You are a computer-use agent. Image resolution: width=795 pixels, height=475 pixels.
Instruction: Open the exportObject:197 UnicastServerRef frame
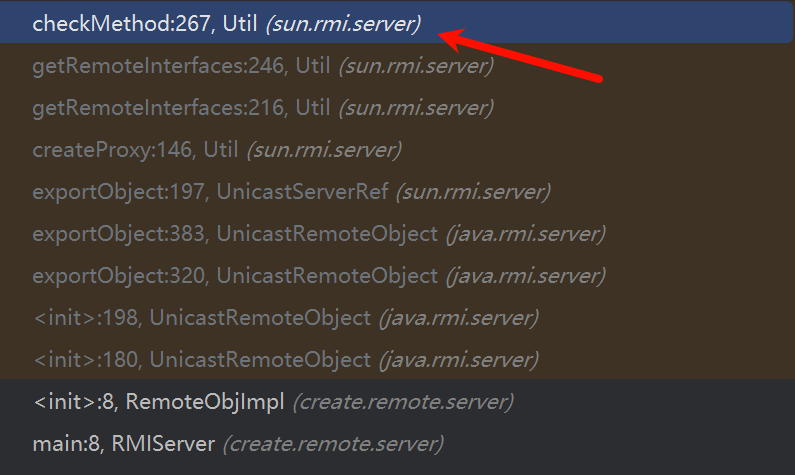(x=398, y=192)
